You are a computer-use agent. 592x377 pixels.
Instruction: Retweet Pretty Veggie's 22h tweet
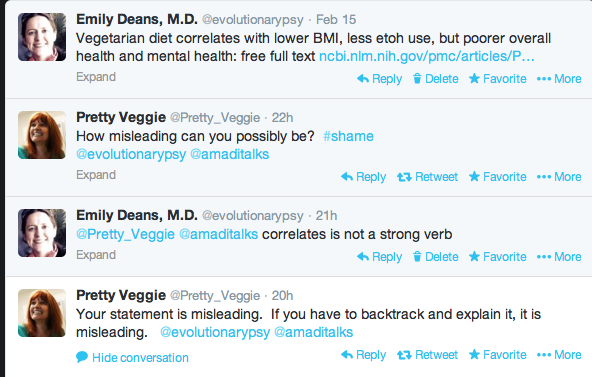[427, 177]
